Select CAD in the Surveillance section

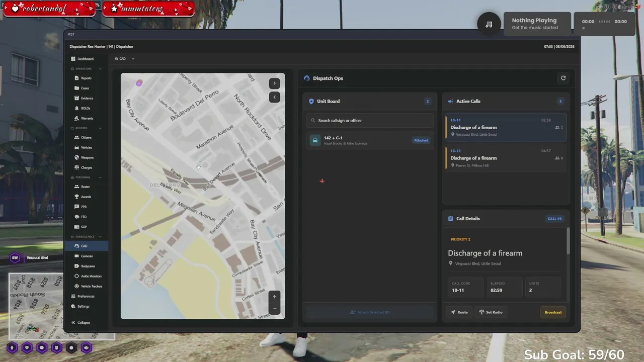86,246
